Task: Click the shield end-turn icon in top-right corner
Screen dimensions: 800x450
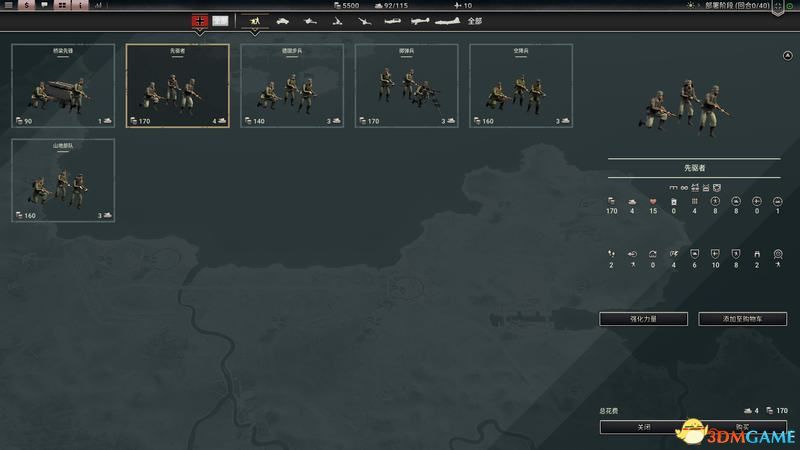Action: pos(778,7)
